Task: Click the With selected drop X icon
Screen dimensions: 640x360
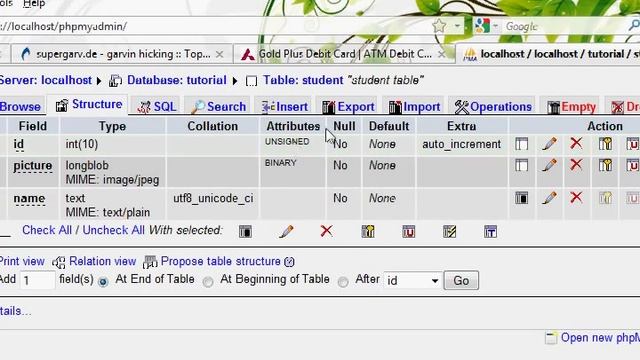Action: (326, 231)
